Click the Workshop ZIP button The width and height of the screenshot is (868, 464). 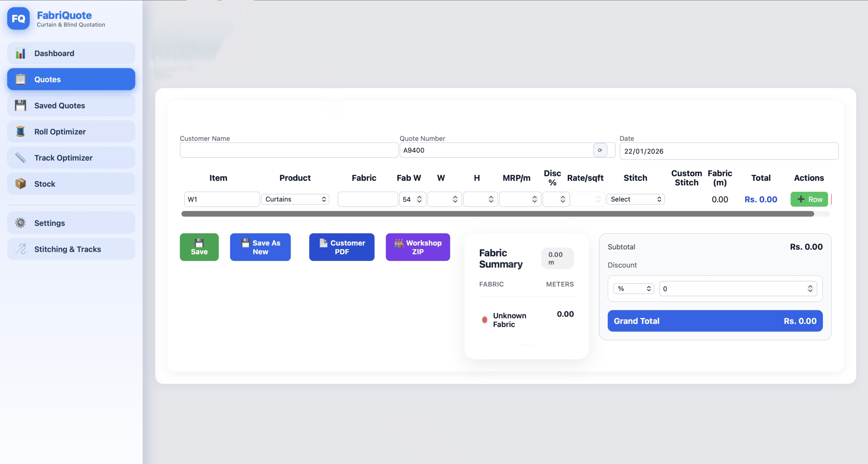coord(418,247)
